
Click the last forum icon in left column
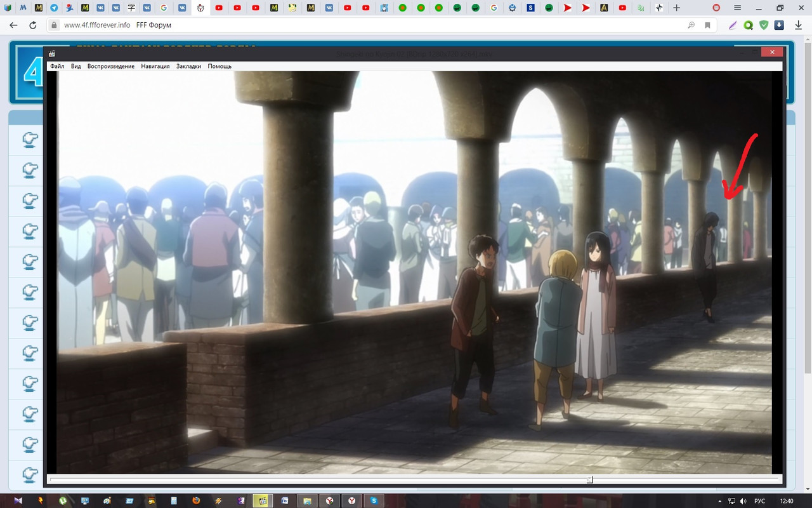pos(30,474)
